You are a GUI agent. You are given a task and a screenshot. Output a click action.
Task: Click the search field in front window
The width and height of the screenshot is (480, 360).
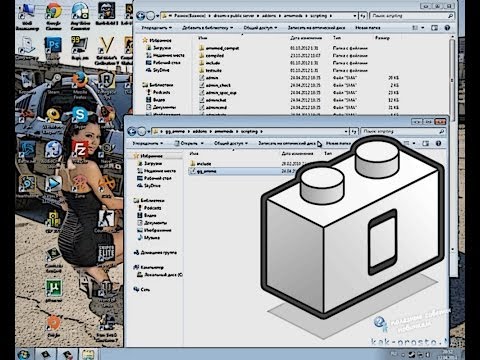[403, 132]
